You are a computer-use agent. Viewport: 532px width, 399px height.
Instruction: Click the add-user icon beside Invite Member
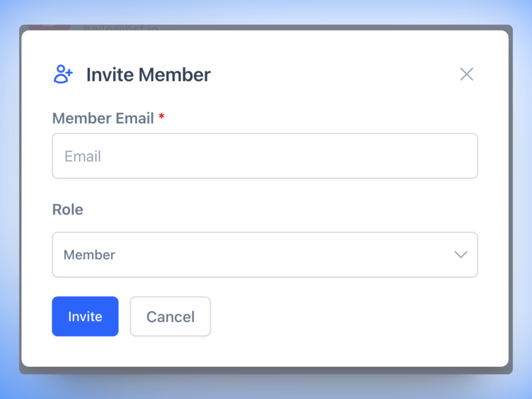tap(63, 74)
